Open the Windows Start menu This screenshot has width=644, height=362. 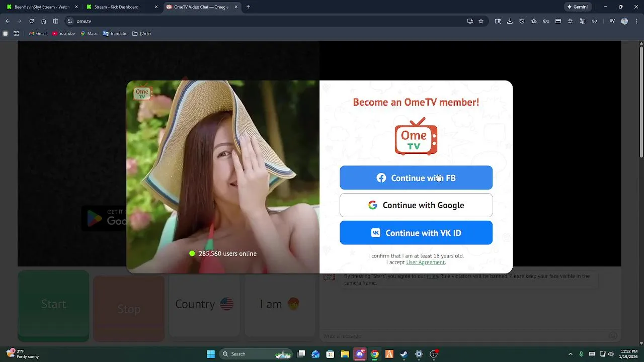(211, 354)
